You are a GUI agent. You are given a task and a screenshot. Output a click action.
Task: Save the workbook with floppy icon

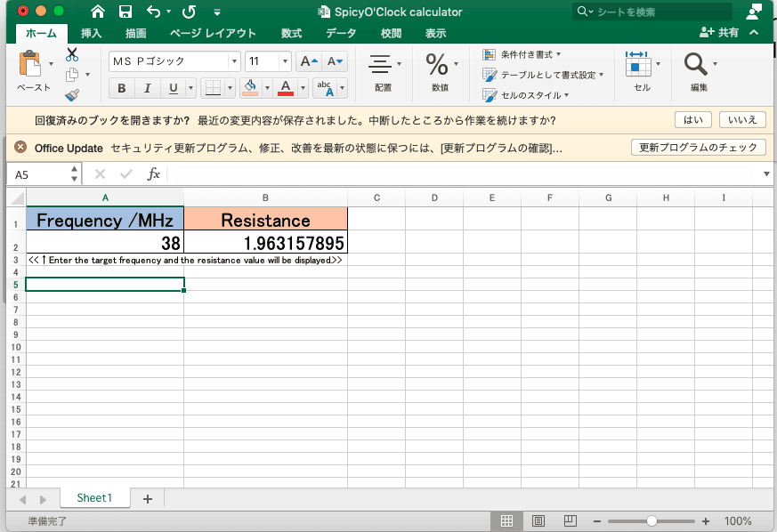click(125, 12)
